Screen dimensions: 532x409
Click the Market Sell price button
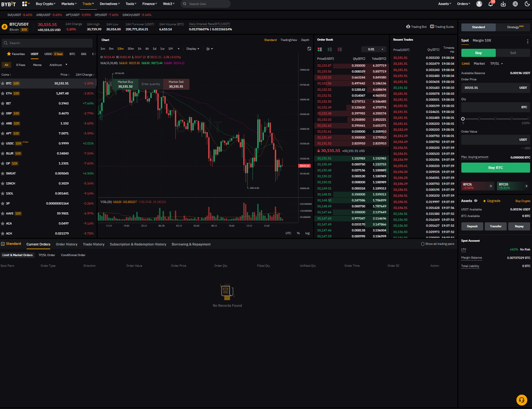click(x=176, y=84)
